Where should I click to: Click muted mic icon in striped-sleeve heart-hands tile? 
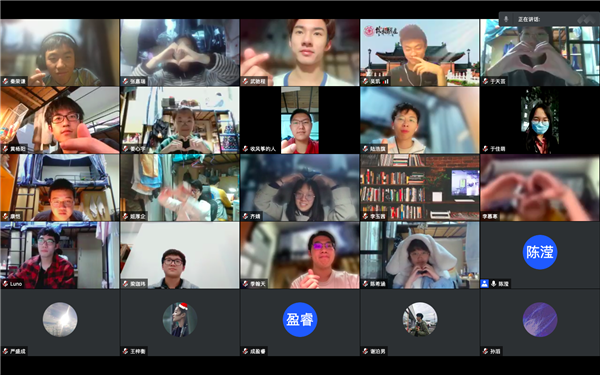click(x=125, y=82)
